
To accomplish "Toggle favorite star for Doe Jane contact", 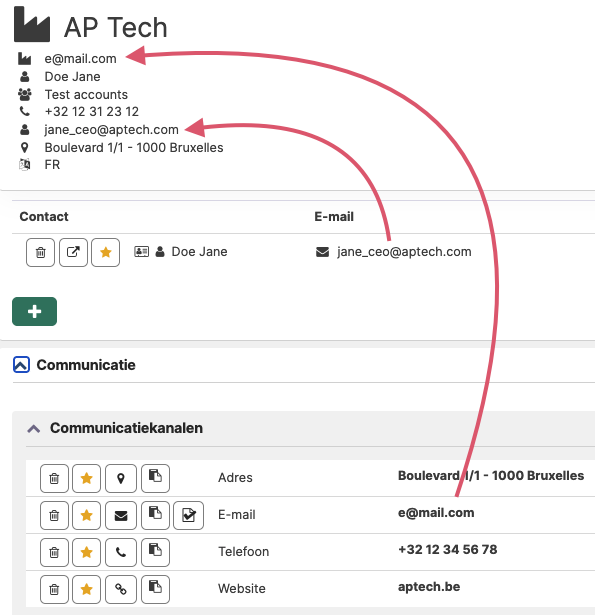I will [106, 253].
